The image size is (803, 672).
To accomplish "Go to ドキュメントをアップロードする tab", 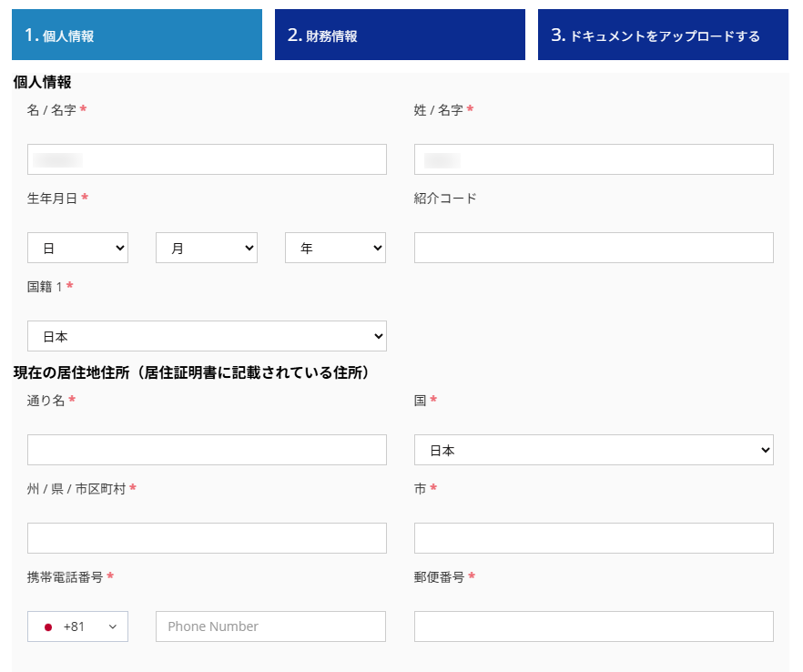I will (663, 36).
